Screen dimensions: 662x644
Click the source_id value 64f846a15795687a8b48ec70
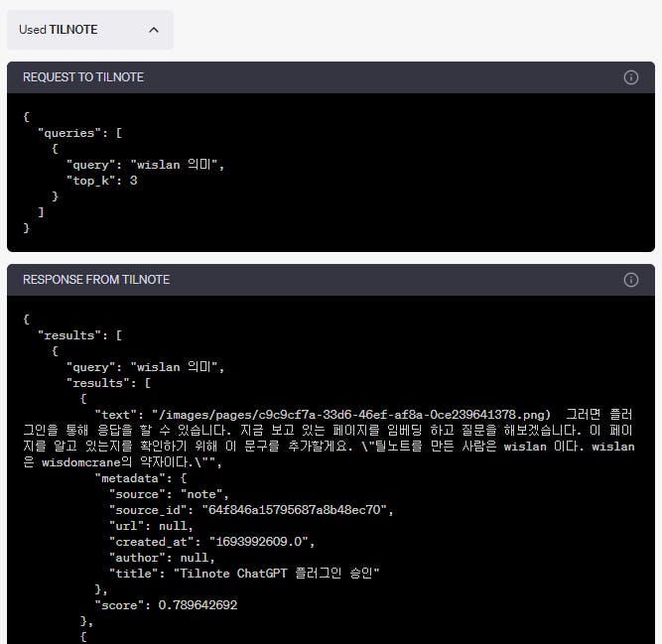(295, 510)
